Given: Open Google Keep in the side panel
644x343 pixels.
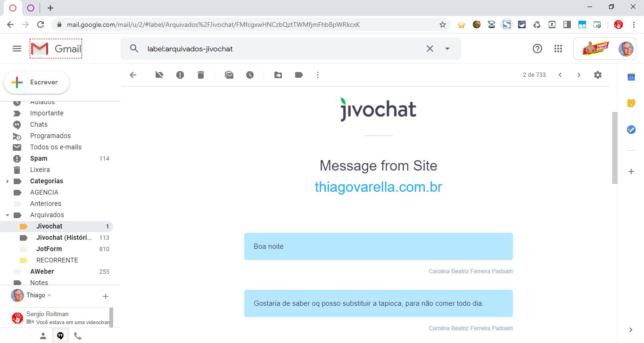Looking at the screenshot, I should coord(631,104).
